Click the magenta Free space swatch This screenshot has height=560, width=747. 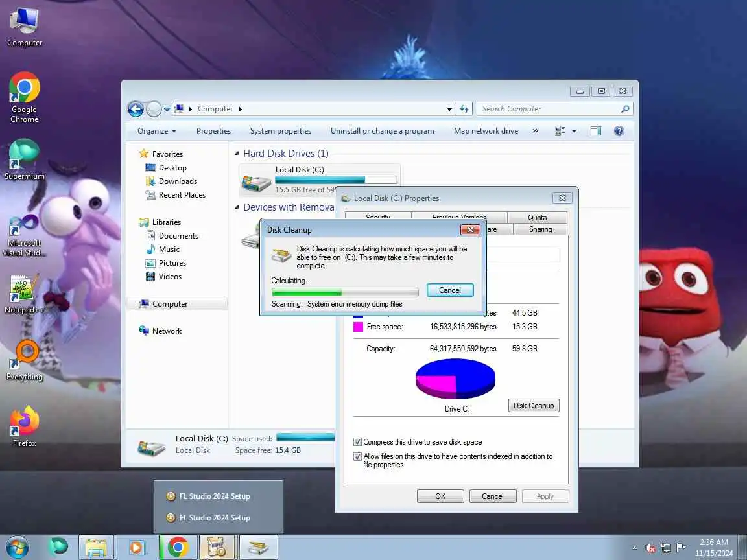(358, 327)
